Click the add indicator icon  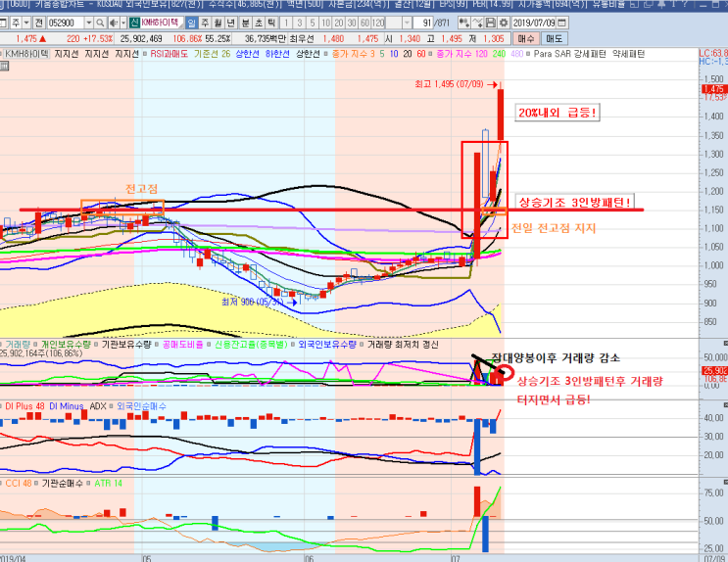463,23
